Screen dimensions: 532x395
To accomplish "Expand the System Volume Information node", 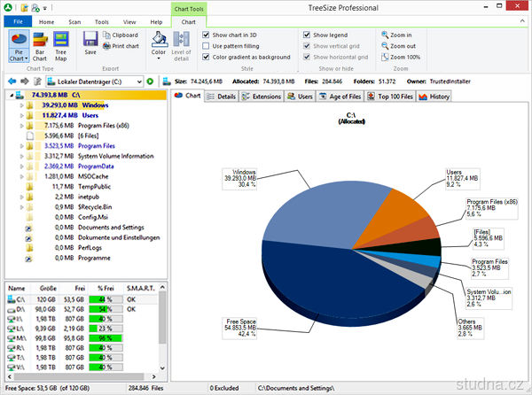I will pyautogui.click(x=21, y=156).
